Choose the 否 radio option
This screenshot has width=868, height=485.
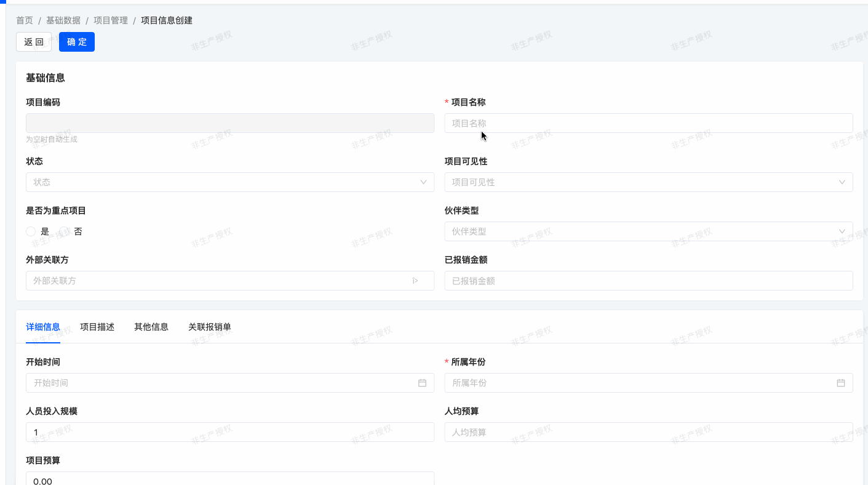pos(65,231)
